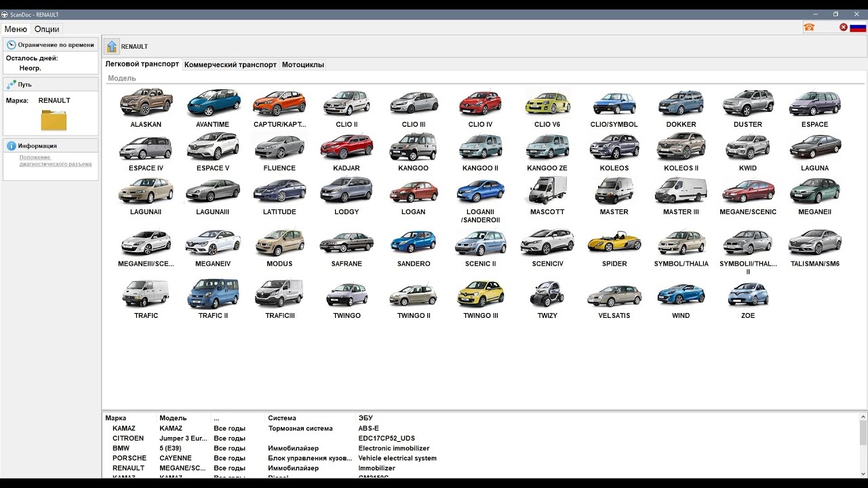Select the yellow TWINGO III car
The height and width of the screenshot is (488, 868).
point(480,293)
